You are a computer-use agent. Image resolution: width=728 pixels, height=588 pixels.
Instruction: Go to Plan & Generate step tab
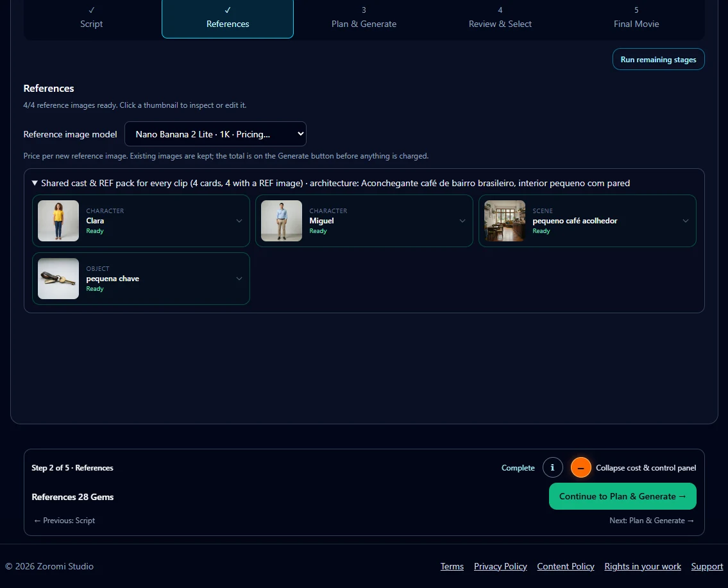click(x=364, y=17)
